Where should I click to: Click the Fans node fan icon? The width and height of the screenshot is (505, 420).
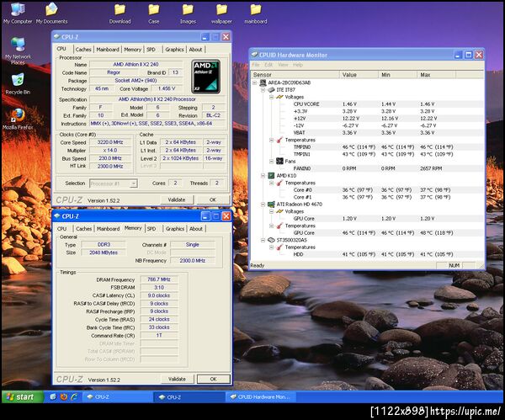click(279, 161)
